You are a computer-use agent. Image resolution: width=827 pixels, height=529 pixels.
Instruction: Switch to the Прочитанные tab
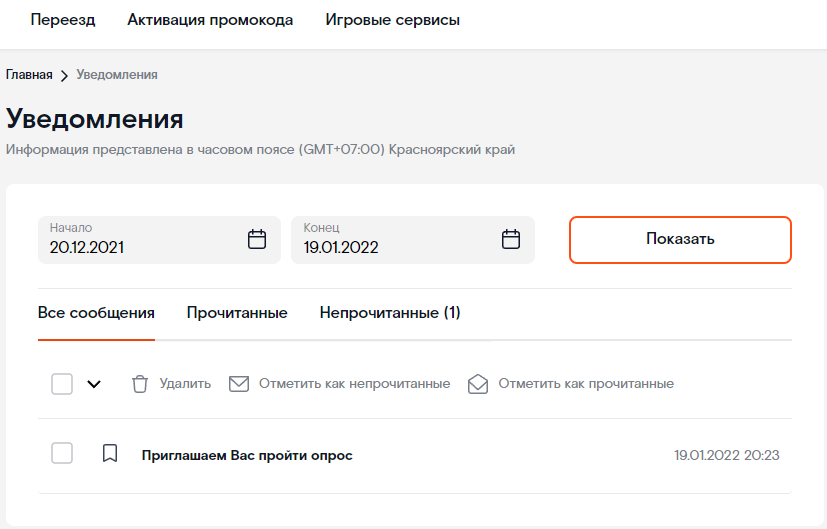[x=237, y=313]
